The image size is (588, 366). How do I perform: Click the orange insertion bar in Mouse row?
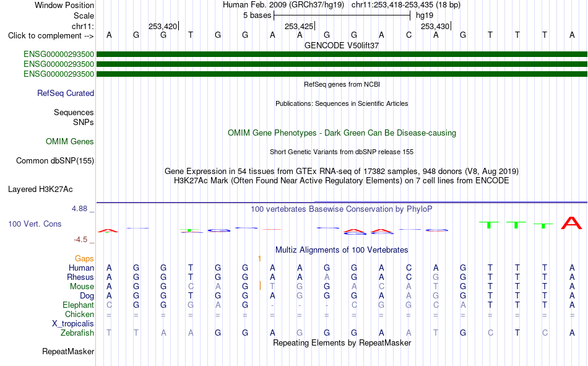pyautogui.click(x=260, y=286)
